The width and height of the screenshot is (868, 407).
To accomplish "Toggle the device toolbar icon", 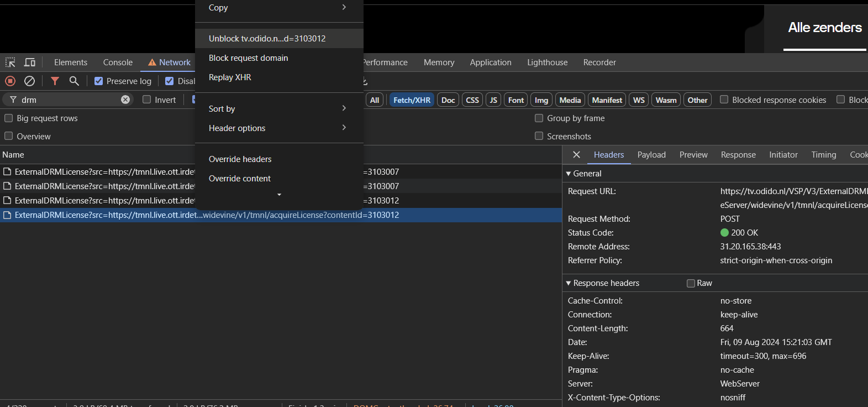I will pos(30,62).
